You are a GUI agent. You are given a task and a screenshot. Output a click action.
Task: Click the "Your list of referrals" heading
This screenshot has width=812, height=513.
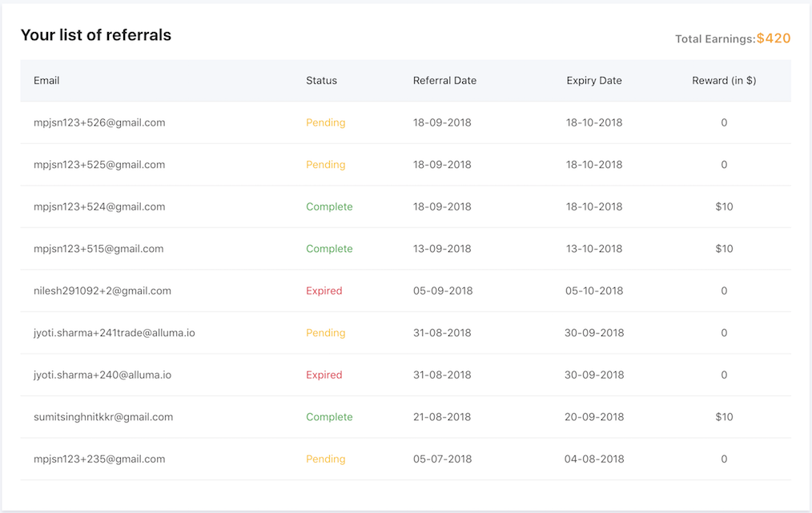tap(96, 35)
